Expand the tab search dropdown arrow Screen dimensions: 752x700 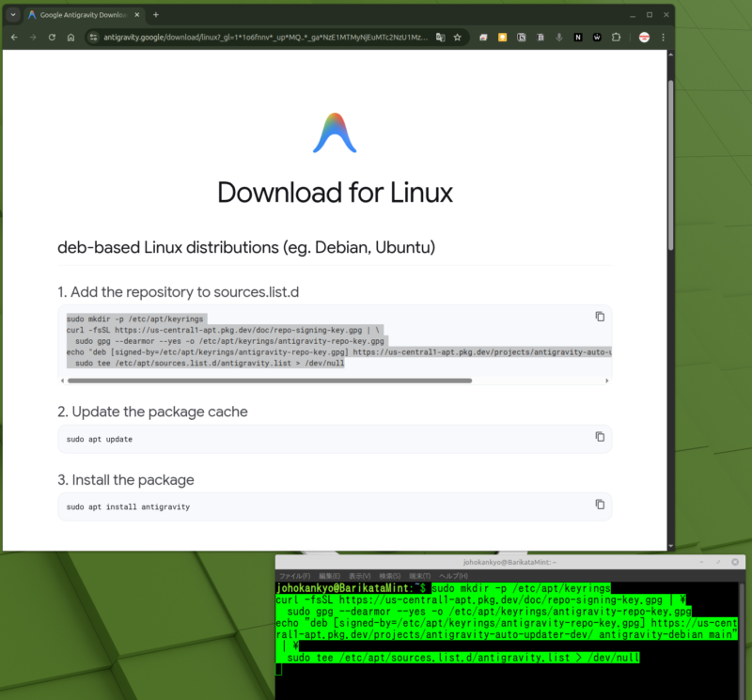[13, 15]
